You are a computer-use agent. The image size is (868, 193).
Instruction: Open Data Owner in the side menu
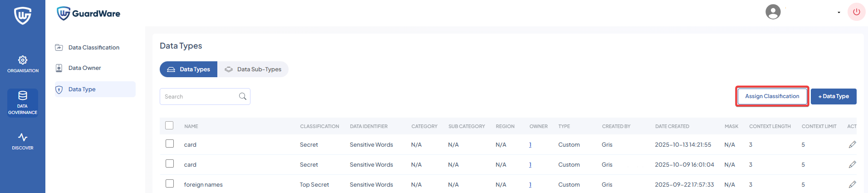coord(84,68)
